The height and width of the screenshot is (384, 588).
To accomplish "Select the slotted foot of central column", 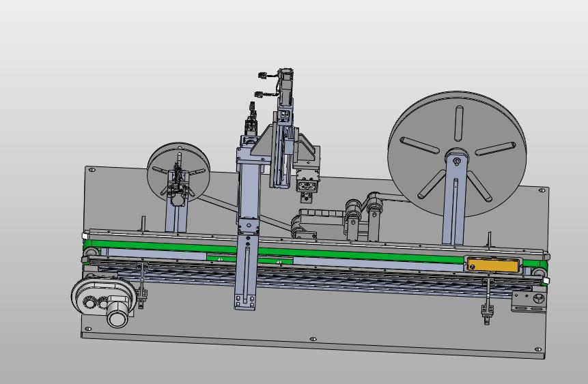I will (x=246, y=273).
